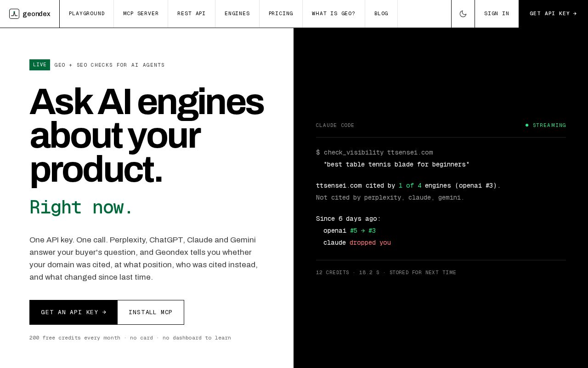Click the CLAUDE CODE terminal label

click(x=335, y=125)
